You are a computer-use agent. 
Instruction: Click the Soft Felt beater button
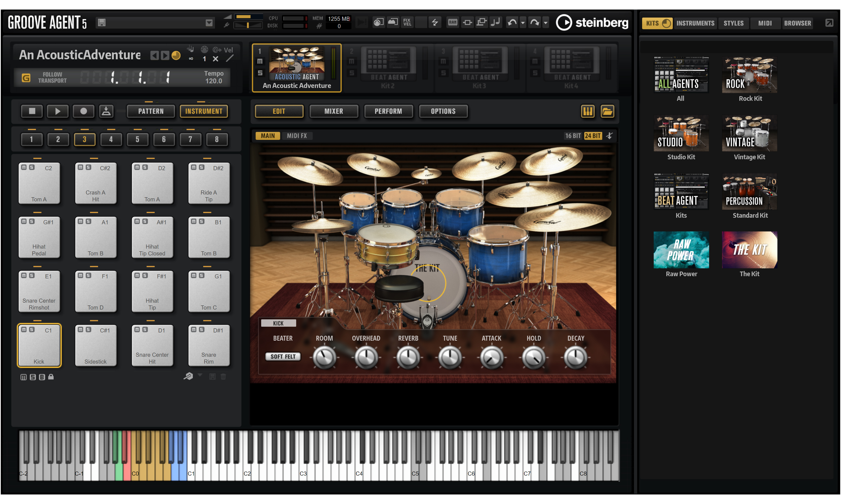283,356
